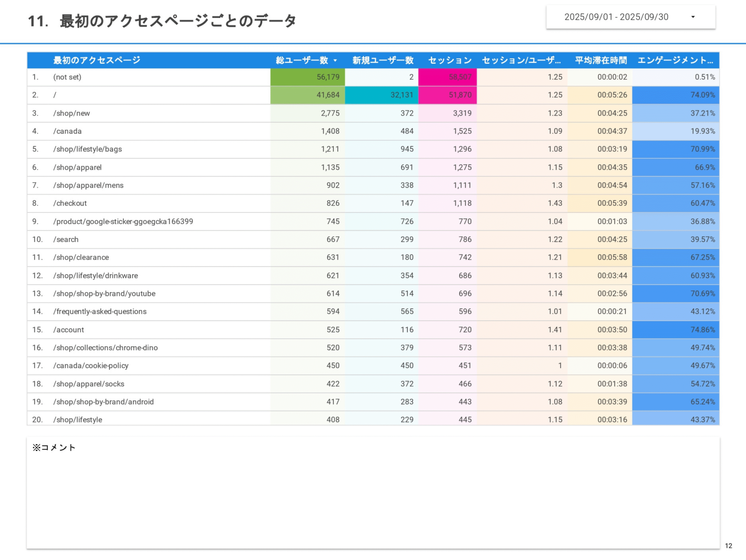Click the green 56,179 users cell
This screenshot has width=746, height=560.
[307, 77]
